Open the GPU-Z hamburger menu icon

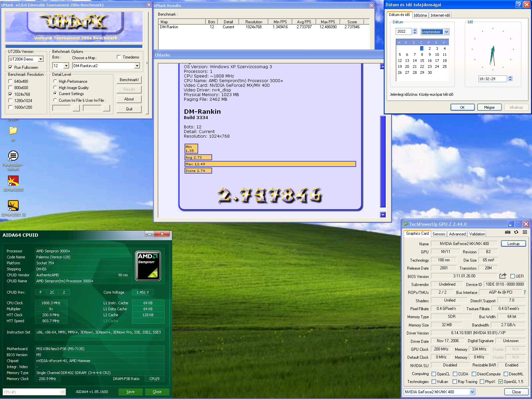pyautogui.click(x=525, y=232)
